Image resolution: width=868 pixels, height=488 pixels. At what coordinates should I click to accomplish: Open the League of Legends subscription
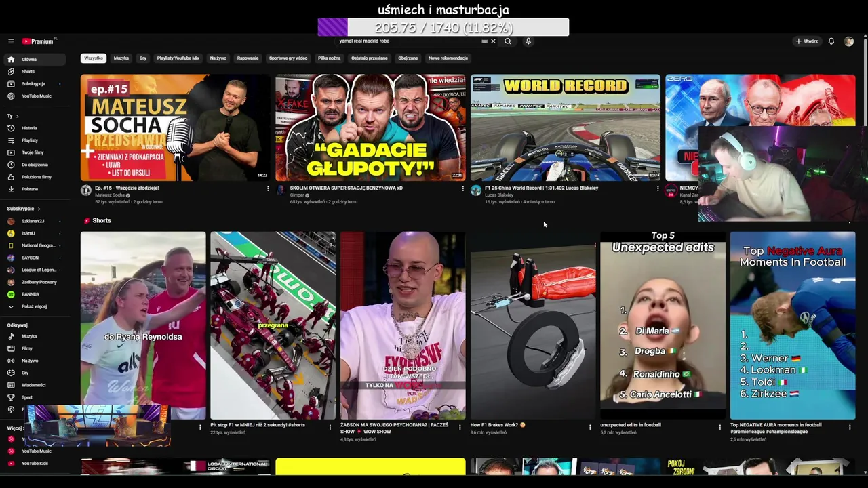[34, 270]
